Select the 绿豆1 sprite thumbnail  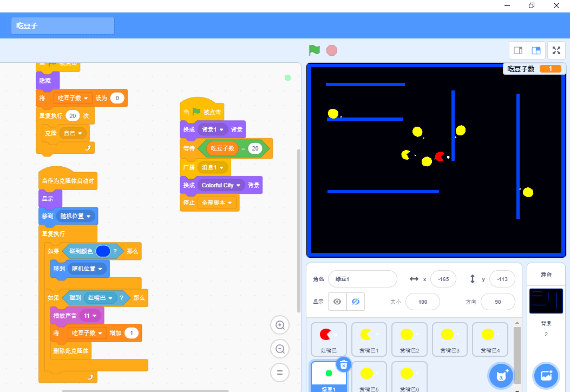click(329, 377)
